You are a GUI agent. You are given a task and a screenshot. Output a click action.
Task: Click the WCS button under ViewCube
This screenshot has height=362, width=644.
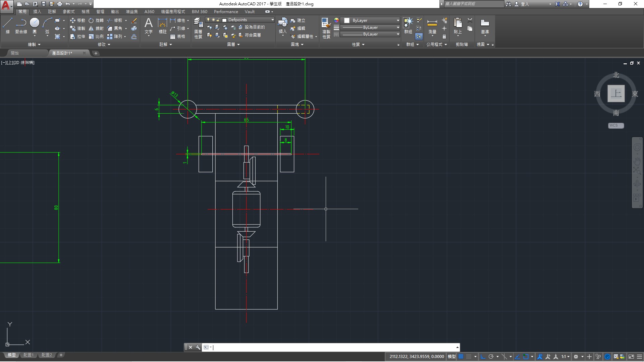616,125
